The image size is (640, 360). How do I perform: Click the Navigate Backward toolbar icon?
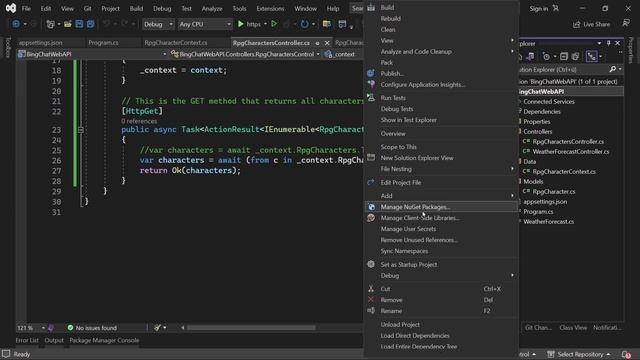pos(16,24)
